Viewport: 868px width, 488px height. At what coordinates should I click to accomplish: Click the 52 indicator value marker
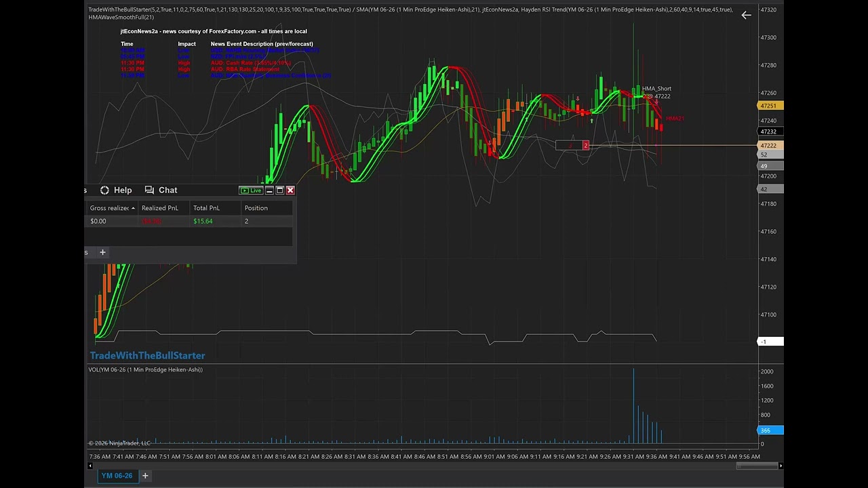coord(770,155)
